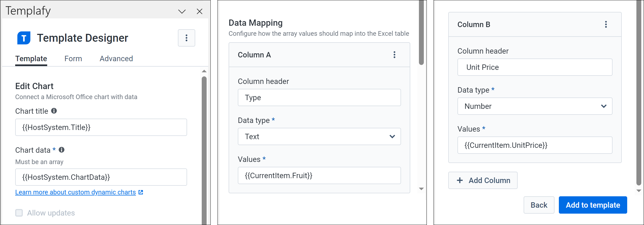
Task: Switch to the Advanced tab
Action: point(116,58)
